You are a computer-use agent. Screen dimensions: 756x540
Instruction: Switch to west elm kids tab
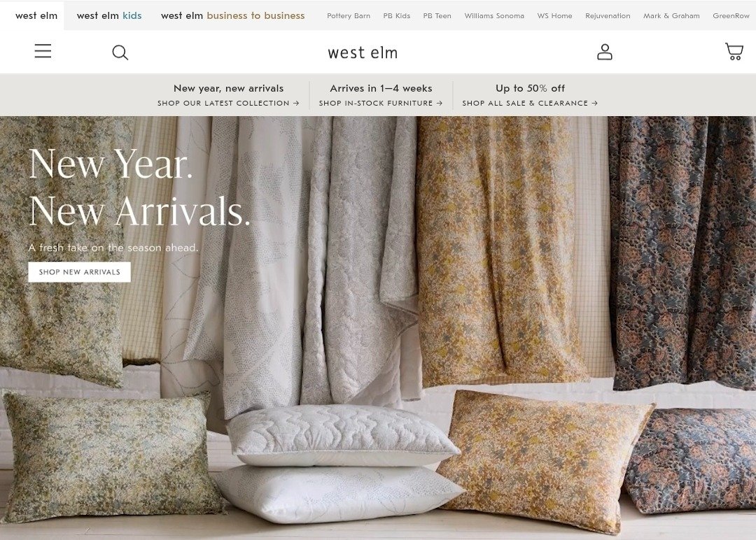tap(109, 15)
